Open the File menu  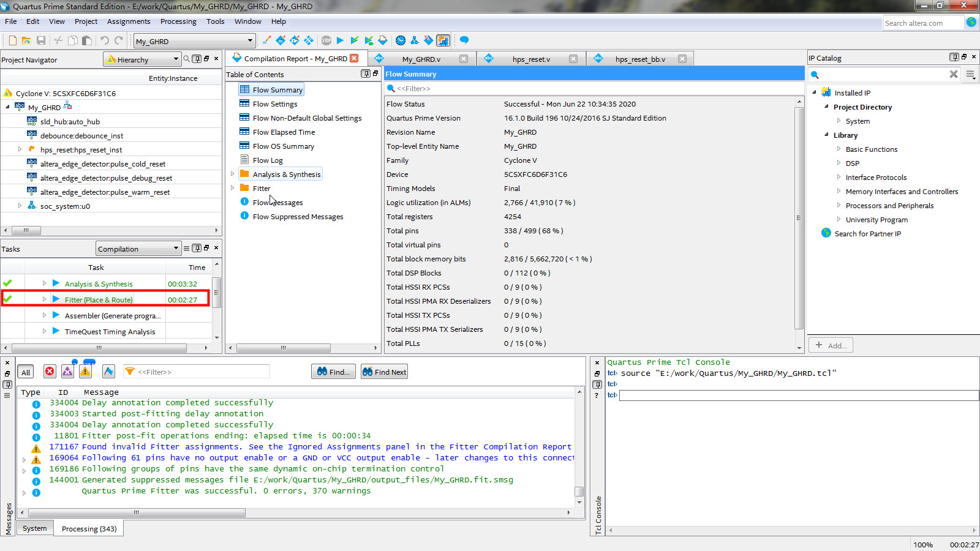11,21
